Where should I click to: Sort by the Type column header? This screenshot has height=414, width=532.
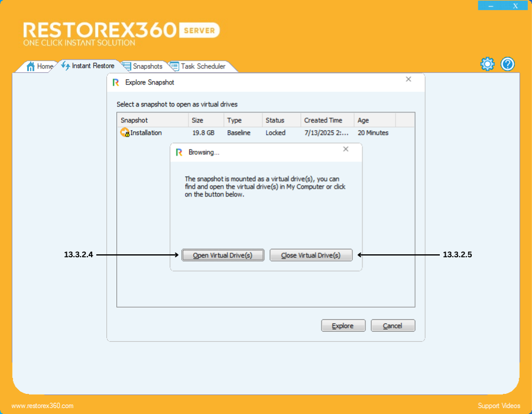243,120
